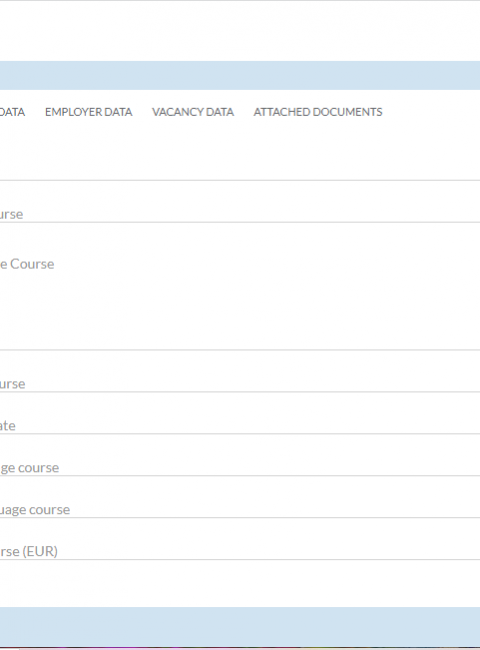480x650 pixels.
Task: Open the EMPLOYER DATA tab
Action: click(x=88, y=112)
